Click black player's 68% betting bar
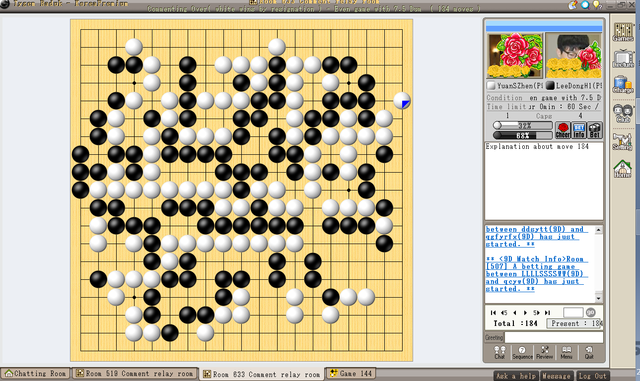The height and width of the screenshot is (381, 640). pos(523,135)
